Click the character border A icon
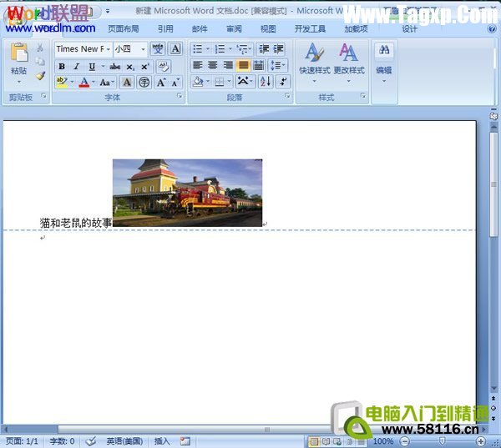This screenshot has height=448, width=501. coord(175,49)
